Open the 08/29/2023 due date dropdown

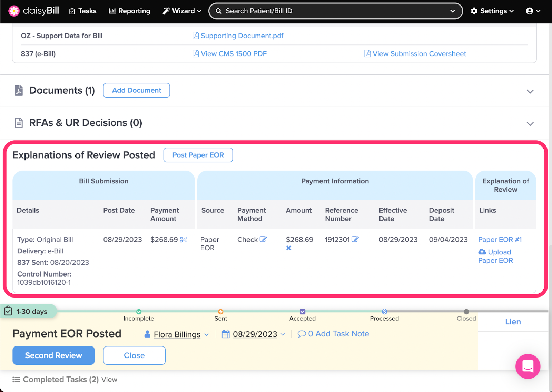255,334
